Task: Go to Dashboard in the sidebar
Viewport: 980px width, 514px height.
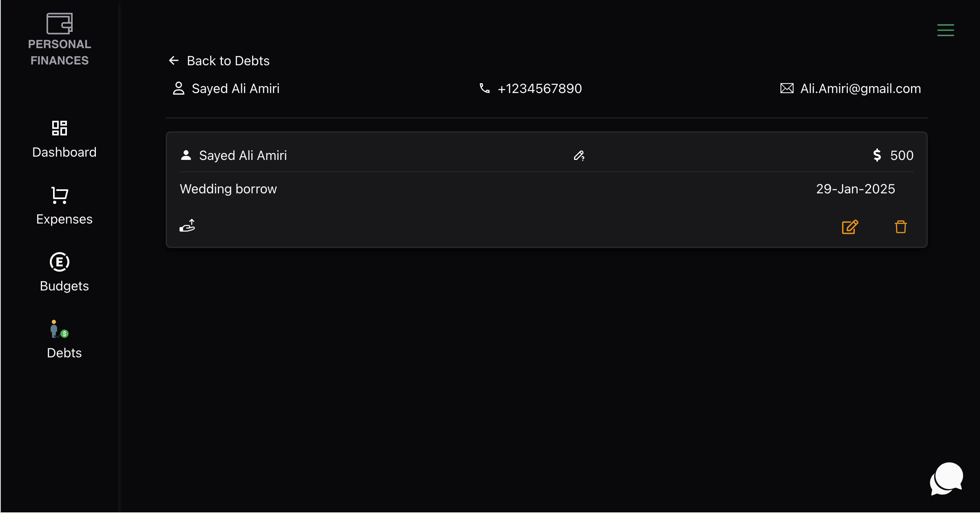Action: click(x=64, y=140)
